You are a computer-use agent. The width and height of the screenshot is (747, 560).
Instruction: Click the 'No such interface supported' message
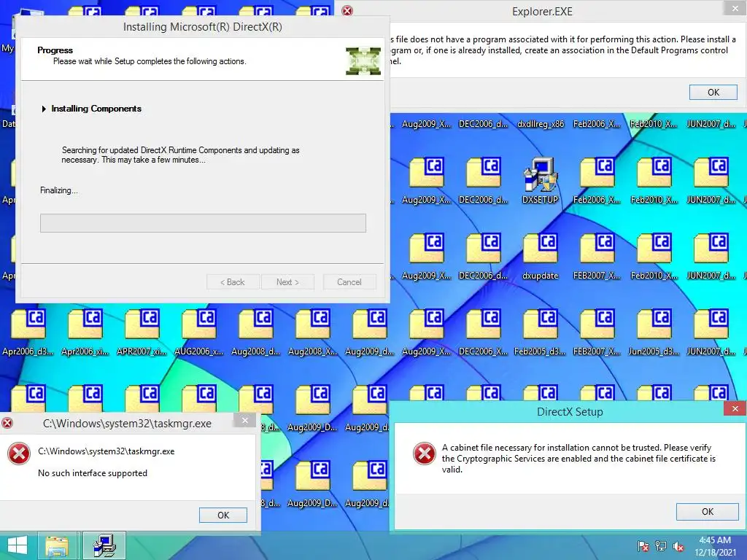[93, 473]
